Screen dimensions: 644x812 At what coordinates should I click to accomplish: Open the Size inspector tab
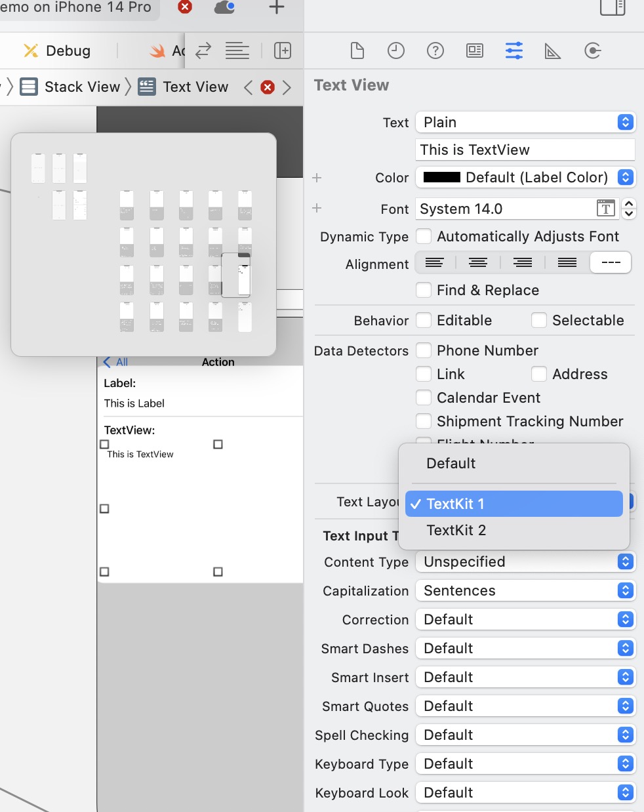pyautogui.click(x=553, y=51)
